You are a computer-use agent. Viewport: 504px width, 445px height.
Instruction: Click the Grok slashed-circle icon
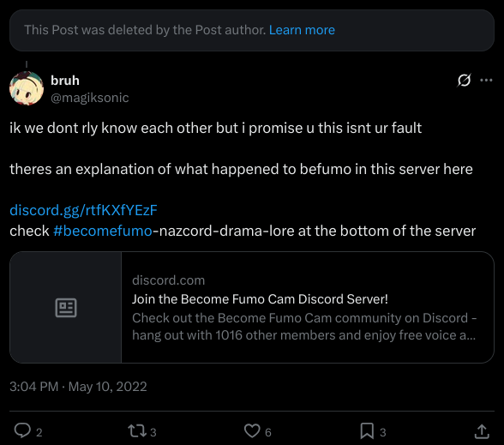coord(465,80)
